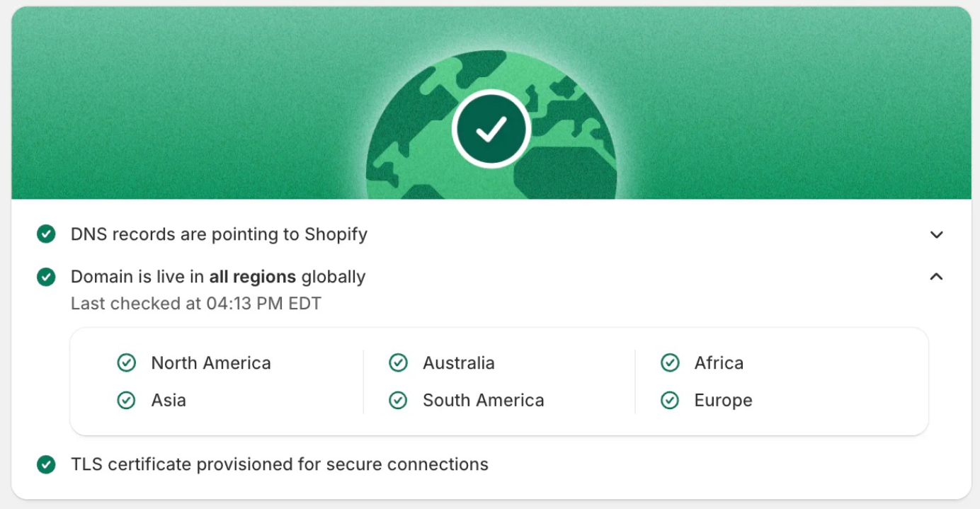Image resolution: width=980 pixels, height=509 pixels.
Task: Click the check icon beside TLS certificate
Action: pyautogui.click(x=46, y=464)
